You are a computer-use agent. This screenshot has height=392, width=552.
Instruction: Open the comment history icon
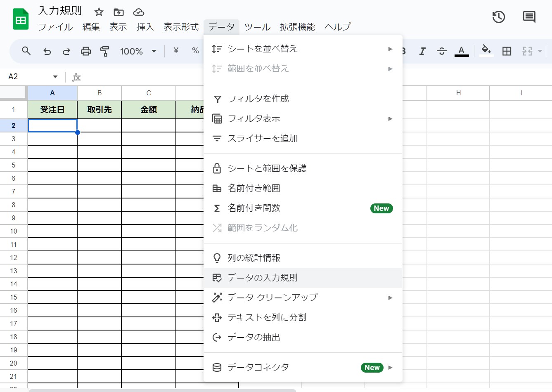pos(528,17)
